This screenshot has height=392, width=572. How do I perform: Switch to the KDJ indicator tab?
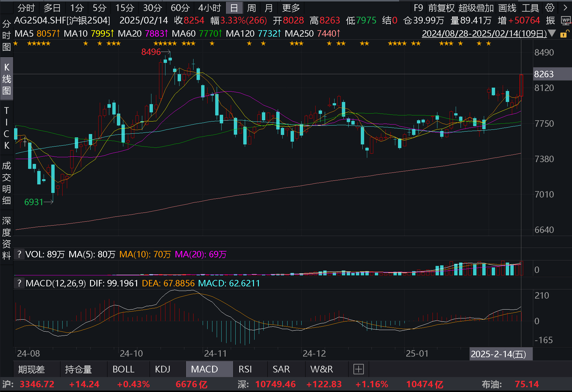point(162,369)
